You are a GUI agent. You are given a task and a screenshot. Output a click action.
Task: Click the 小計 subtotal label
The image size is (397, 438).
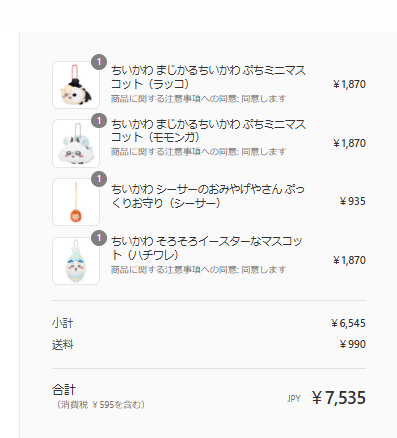[x=62, y=323]
